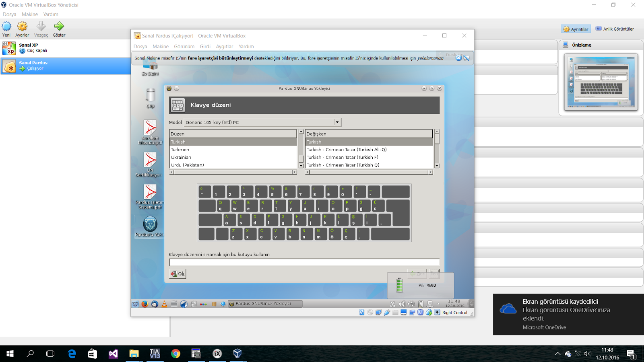
Task: Launch Thunderbird from the guest panel
Action: tap(155, 304)
